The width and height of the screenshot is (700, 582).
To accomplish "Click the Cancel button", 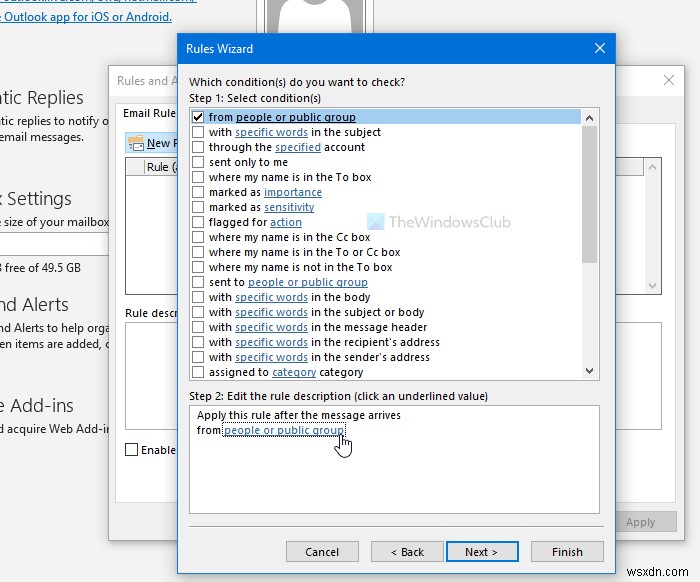I will tap(322, 552).
